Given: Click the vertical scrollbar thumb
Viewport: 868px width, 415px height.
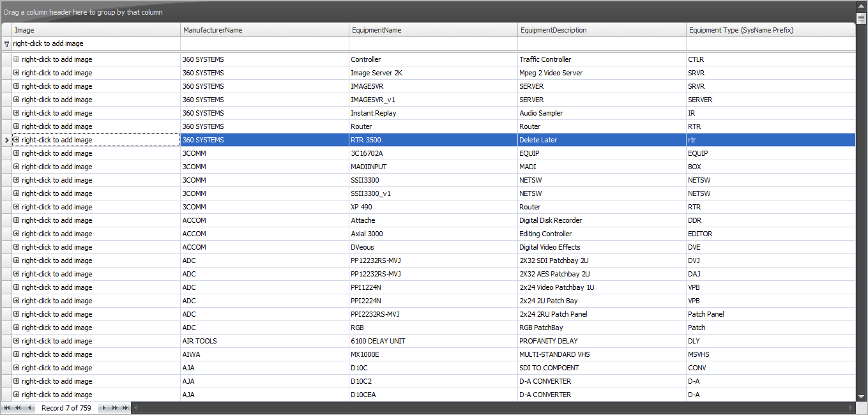Looking at the screenshot, I should click(x=861, y=19).
